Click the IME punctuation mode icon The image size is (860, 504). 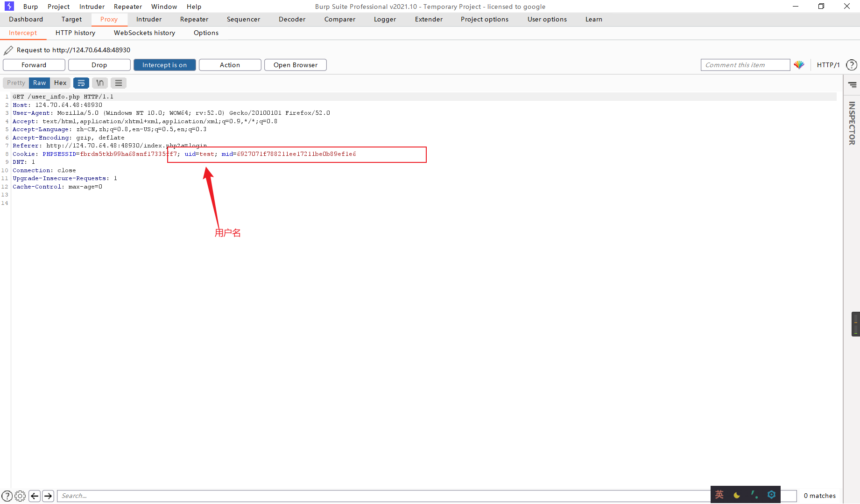(754, 495)
